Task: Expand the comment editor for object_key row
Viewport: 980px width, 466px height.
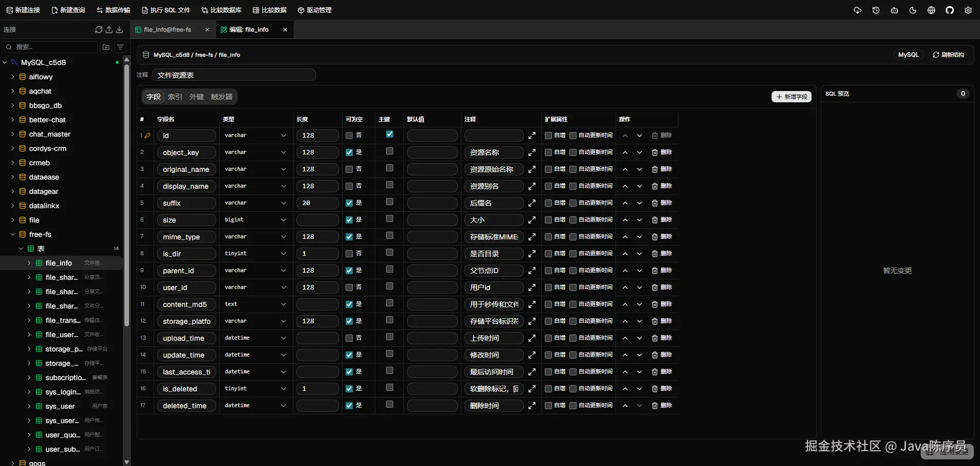Action: coord(532,152)
